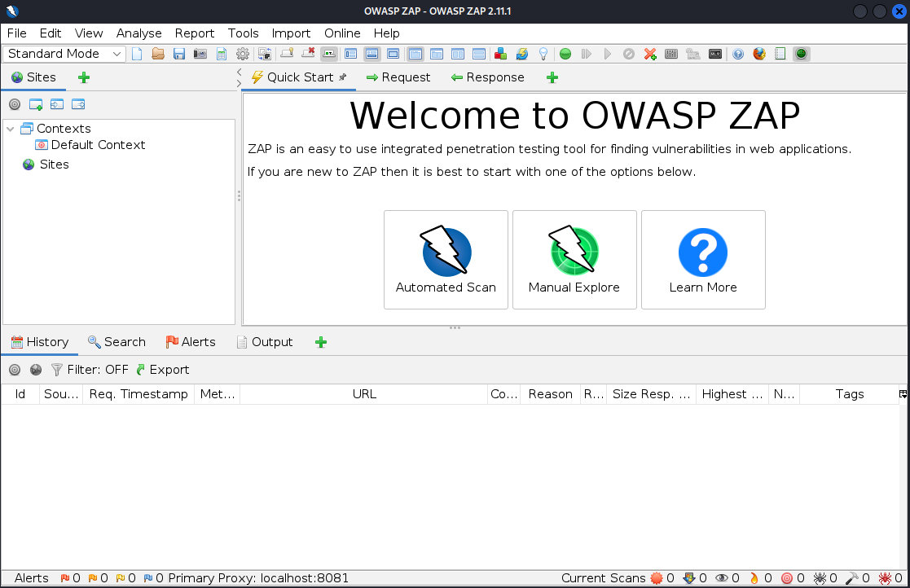Open Scan Policy Manager sliders icon
This screenshot has height=588, width=910.
click(671, 54)
